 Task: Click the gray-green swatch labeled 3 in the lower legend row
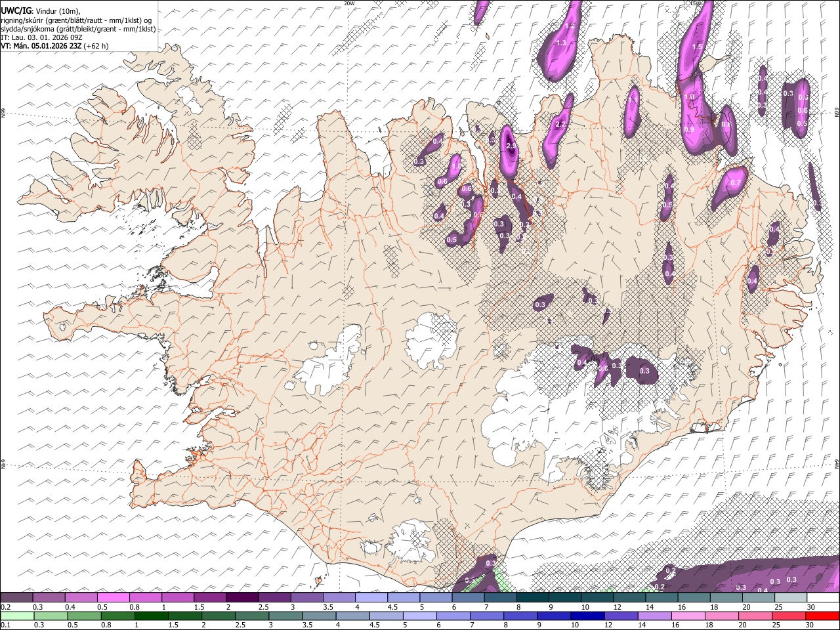[285, 616]
